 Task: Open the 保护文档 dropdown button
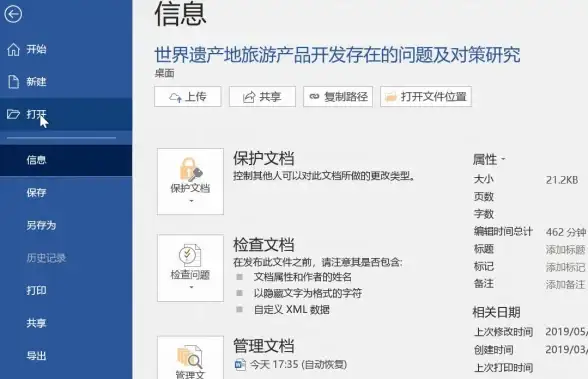pyautogui.click(x=190, y=181)
